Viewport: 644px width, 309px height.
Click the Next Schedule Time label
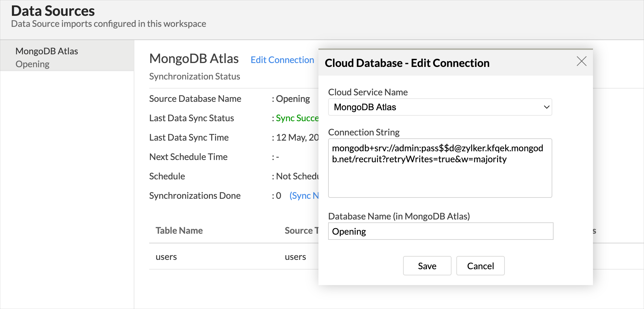click(x=188, y=157)
